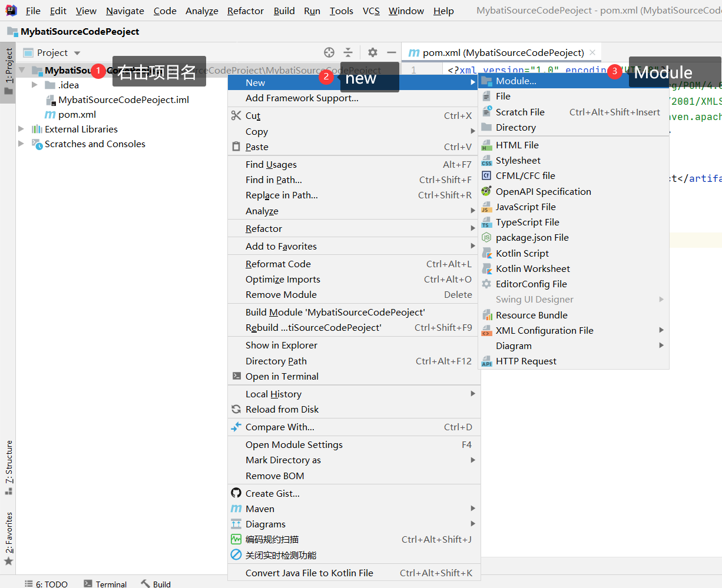Viewport: 722px width, 588px height.
Task: Select Replace in Path...
Action: [353, 195]
